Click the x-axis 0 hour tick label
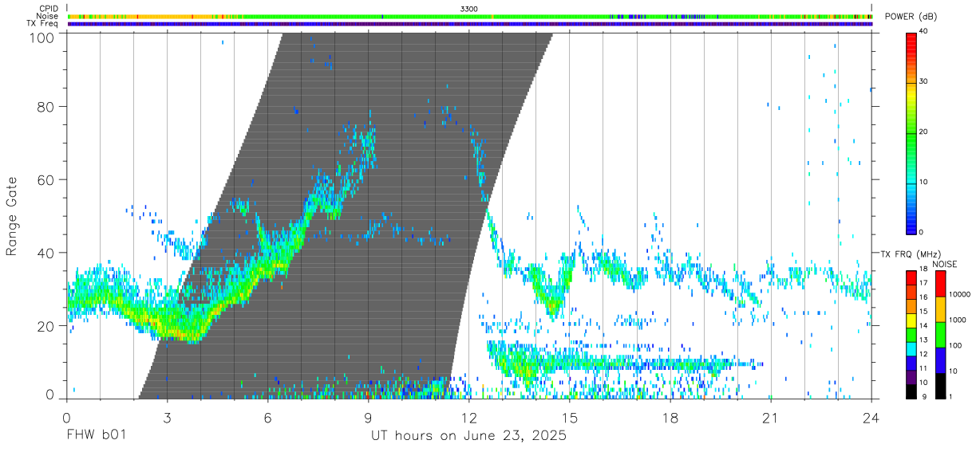The image size is (980, 452). click(x=66, y=418)
